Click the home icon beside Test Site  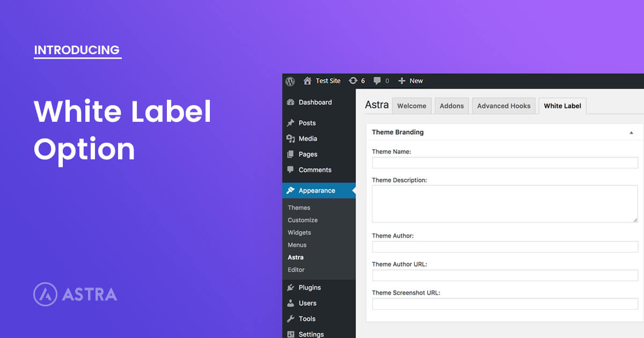pyautogui.click(x=308, y=81)
